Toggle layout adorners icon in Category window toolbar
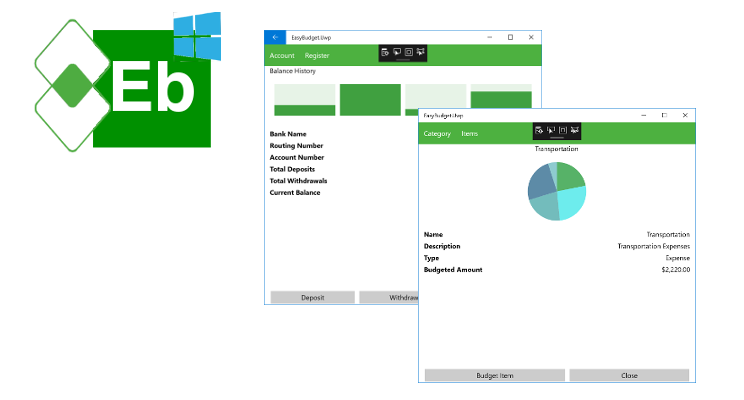 (563, 130)
